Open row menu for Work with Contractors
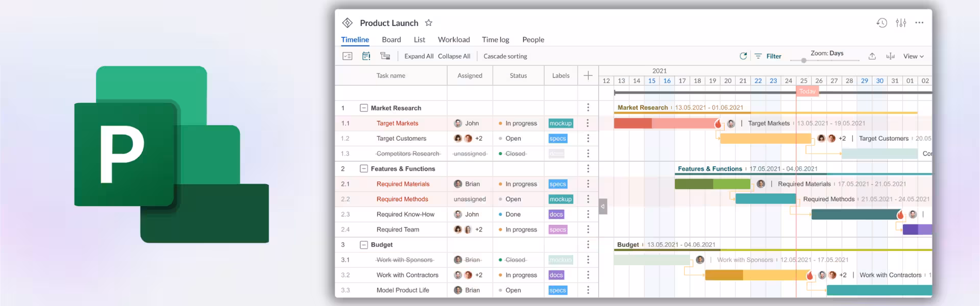 (588, 275)
